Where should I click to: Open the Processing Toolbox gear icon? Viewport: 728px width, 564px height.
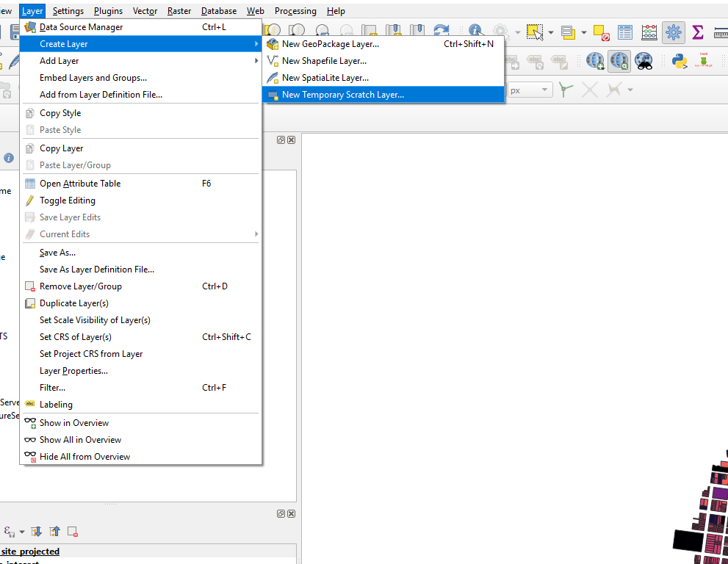coord(673,32)
